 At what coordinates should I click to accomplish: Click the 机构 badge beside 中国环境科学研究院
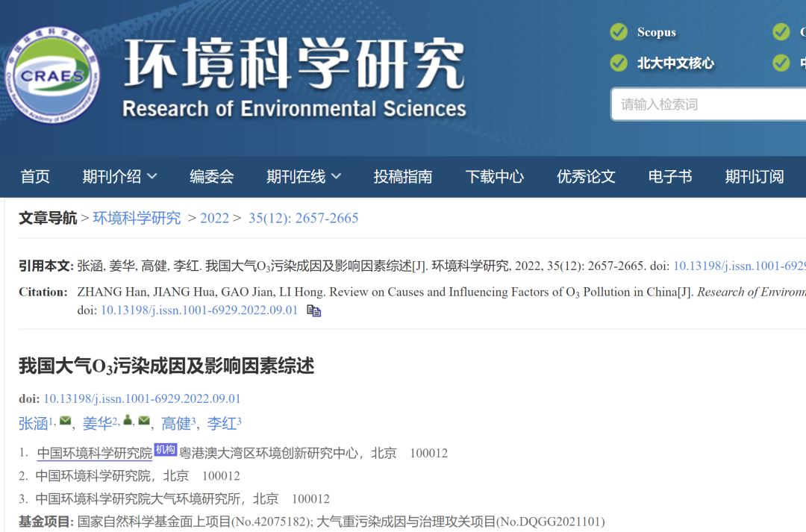[x=166, y=449]
